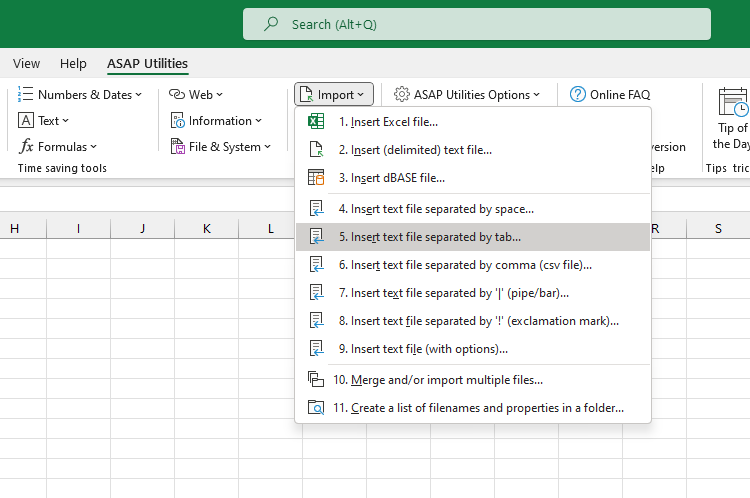Click the document icon for Insert (delimited) text file

(316, 149)
